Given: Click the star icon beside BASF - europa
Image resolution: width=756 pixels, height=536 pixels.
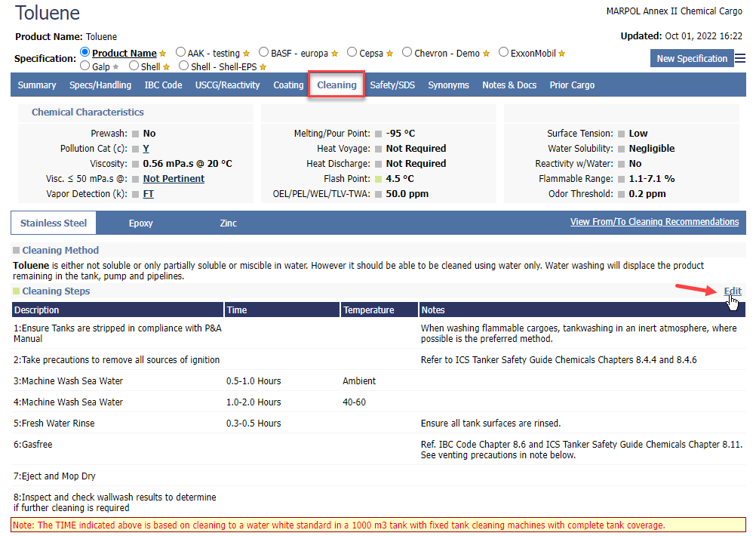Looking at the screenshot, I should pos(334,54).
